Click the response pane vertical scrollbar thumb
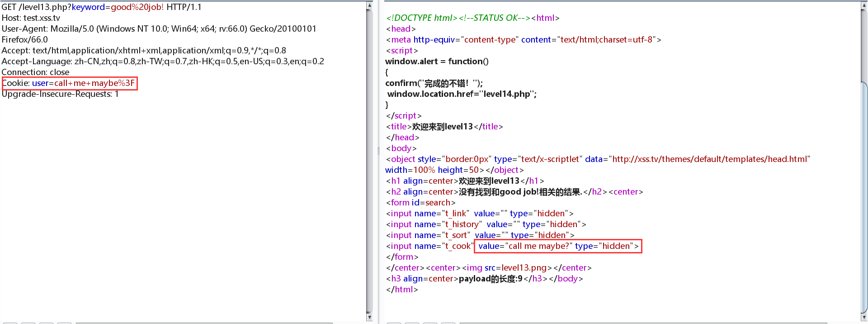This screenshot has width=868, height=324. click(x=864, y=197)
